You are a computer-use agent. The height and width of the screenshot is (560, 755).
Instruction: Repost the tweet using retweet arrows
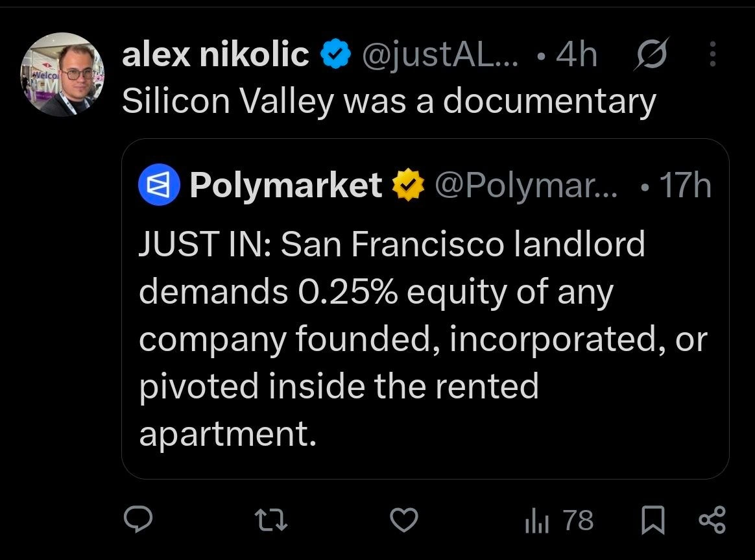[x=271, y=520]
